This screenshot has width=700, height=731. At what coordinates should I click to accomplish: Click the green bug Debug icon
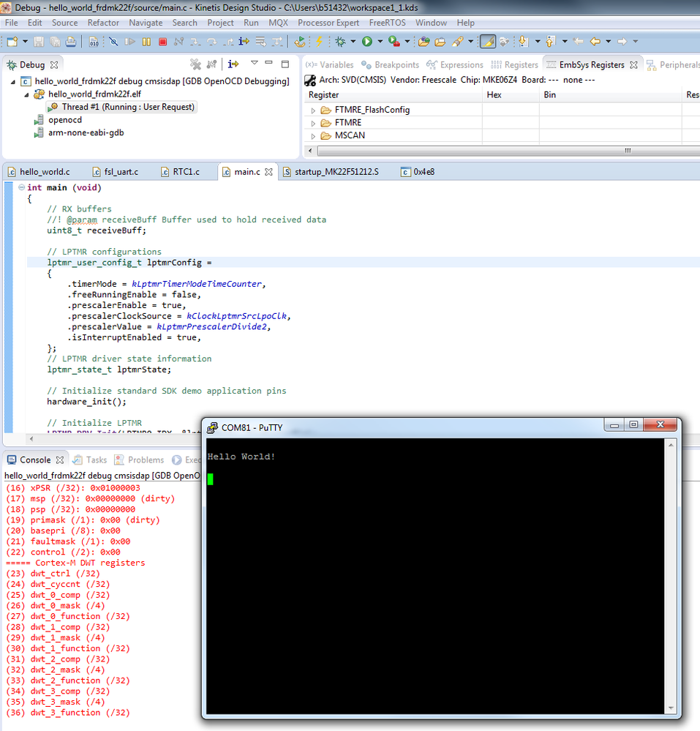pyautogui.click(x=341, y=42)
